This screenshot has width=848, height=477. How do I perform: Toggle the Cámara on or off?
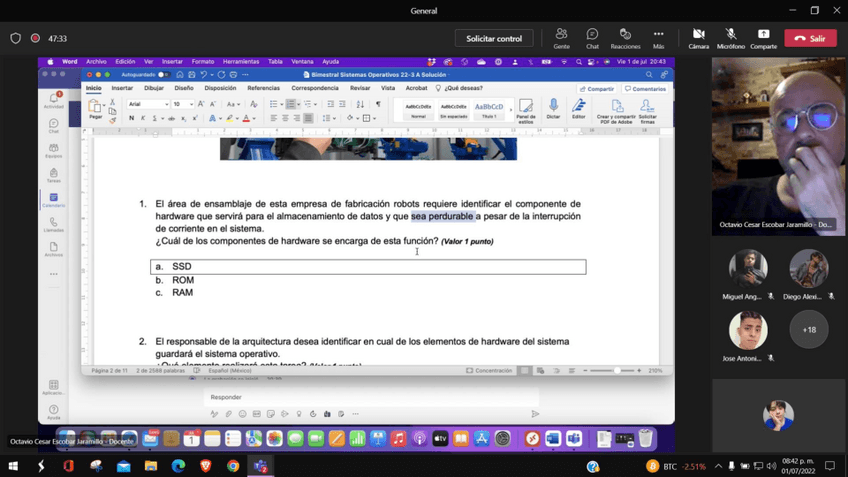(x=699, y=38)
